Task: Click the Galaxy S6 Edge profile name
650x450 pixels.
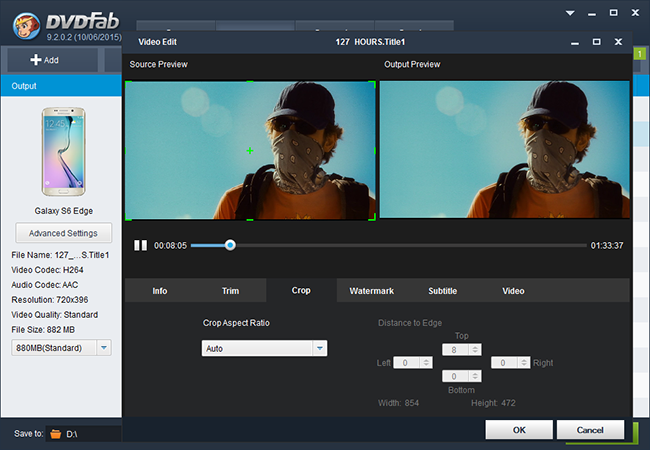Action: point(63,211)
